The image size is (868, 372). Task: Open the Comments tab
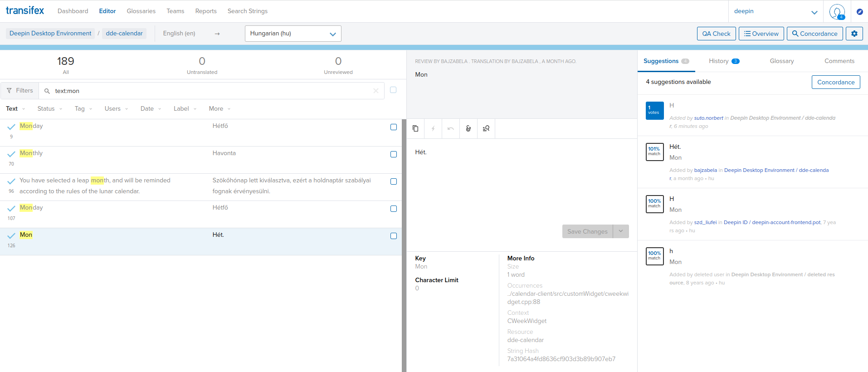(x=839, y=61)
